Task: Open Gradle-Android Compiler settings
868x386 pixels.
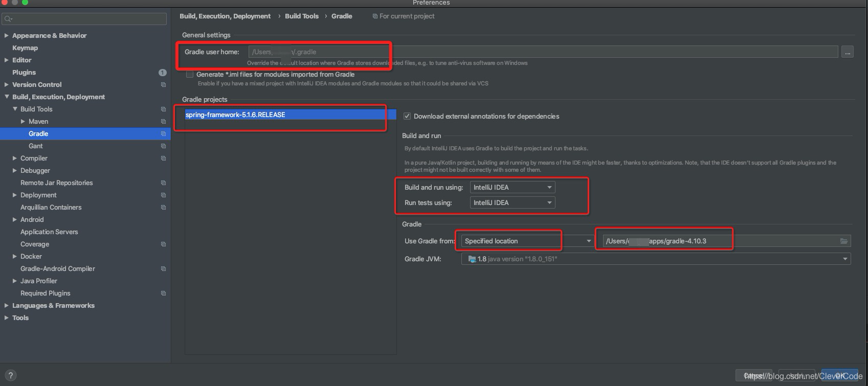Action: [58, 268]
